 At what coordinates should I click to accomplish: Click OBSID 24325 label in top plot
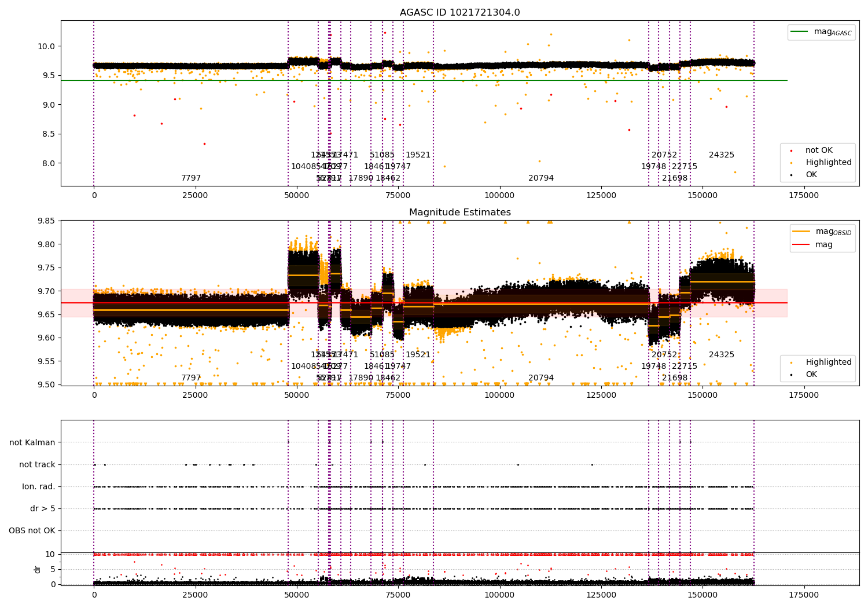pyautogui.click(x=722, y=155)
